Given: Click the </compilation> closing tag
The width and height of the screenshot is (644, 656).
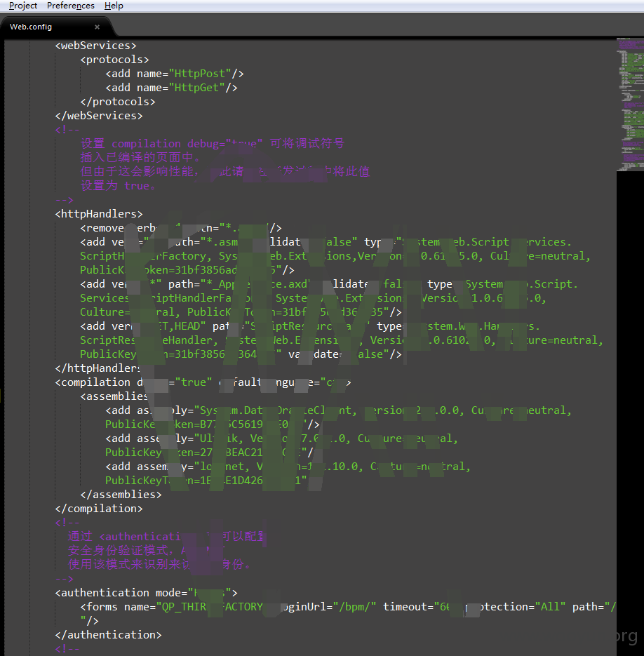Looking at the screenshot, I should [x=99, y=509].
